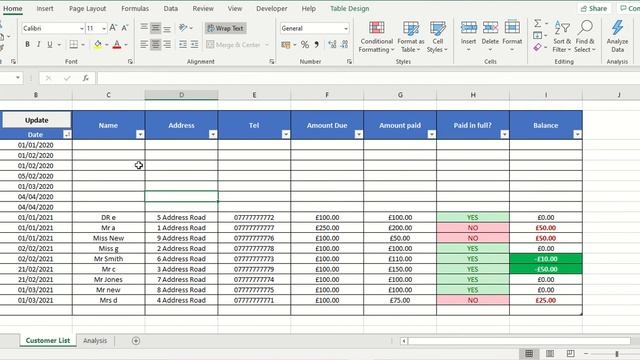Viewport: 640px width, 360px height.
Task: Apply percent style
Action: pyautogui.click(x=304, y=44)
